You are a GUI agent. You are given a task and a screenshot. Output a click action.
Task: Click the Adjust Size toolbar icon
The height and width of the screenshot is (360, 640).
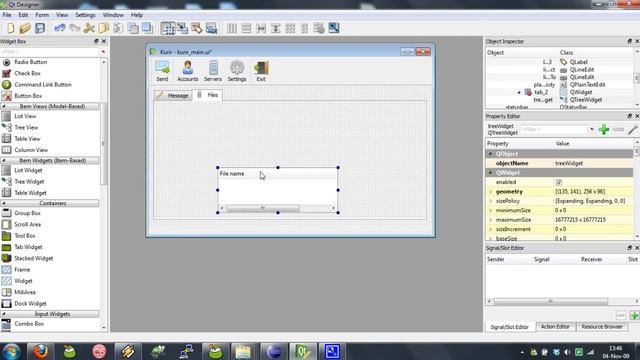point(334,28)
